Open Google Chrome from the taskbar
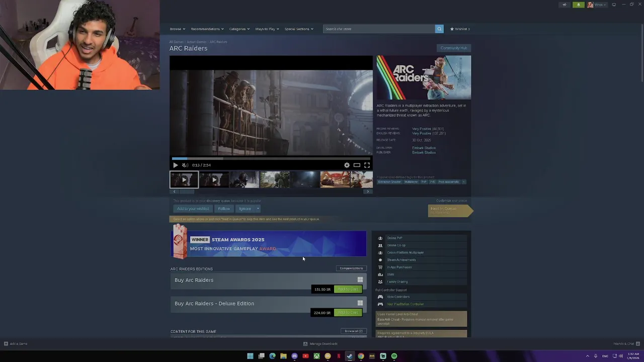The width and height of the screenshot is (644, 362). (x=361, y=356)
